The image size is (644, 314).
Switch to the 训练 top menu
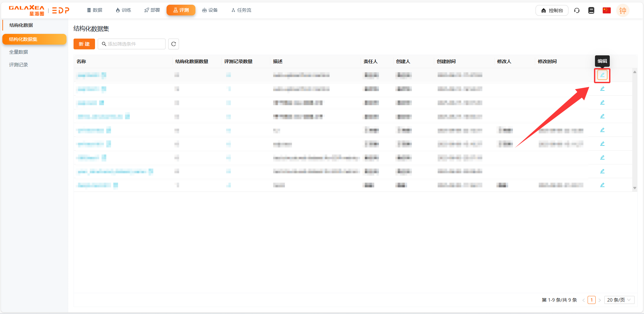click(x=123, y=10)
